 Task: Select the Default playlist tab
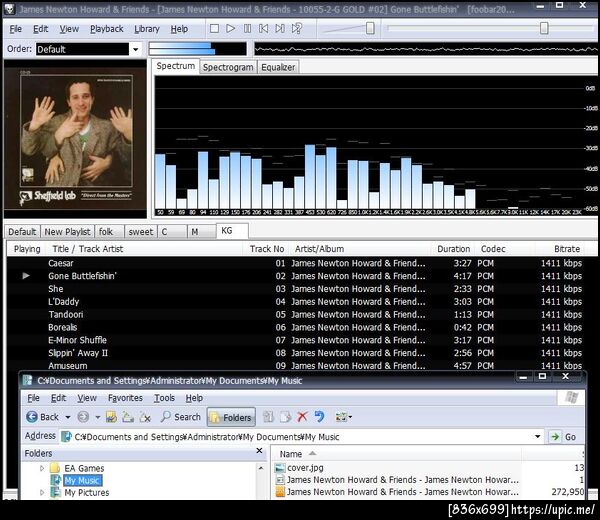point(22,232)
